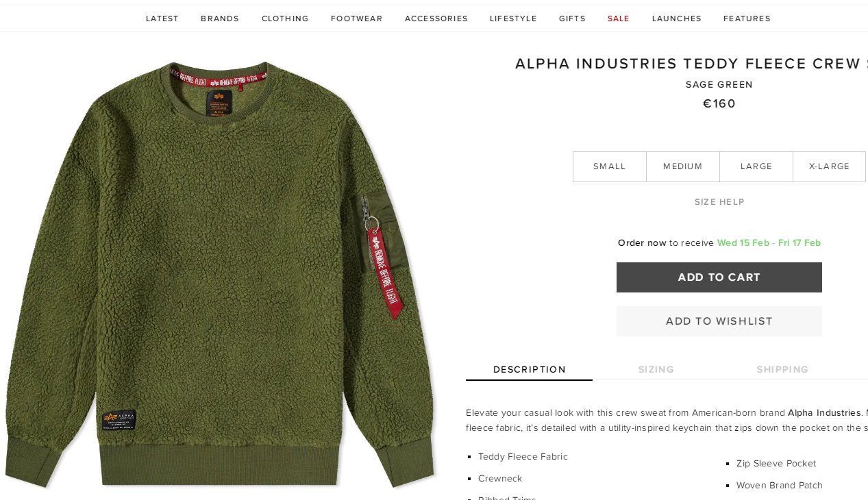
Task: Open the Brands navigation menu
Action: tap(220, 18)
